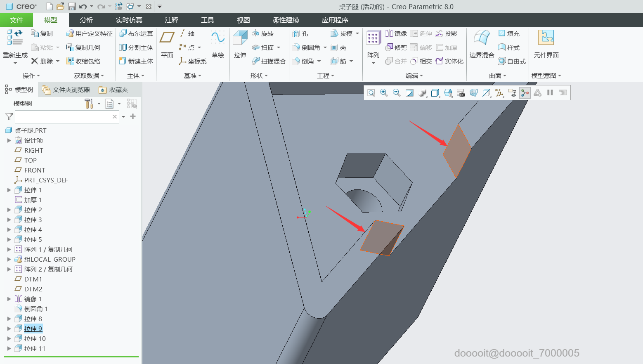
Task: Click the Regenerate (重新生成) icon in the ribbon
Action: [15, 37]
